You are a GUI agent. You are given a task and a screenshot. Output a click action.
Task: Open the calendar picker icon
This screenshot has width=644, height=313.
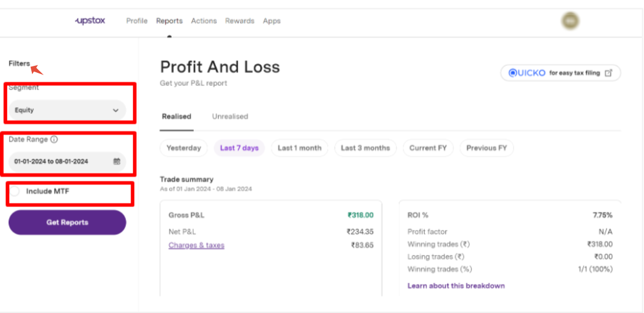pyautogui.click(x=117, y=161)
